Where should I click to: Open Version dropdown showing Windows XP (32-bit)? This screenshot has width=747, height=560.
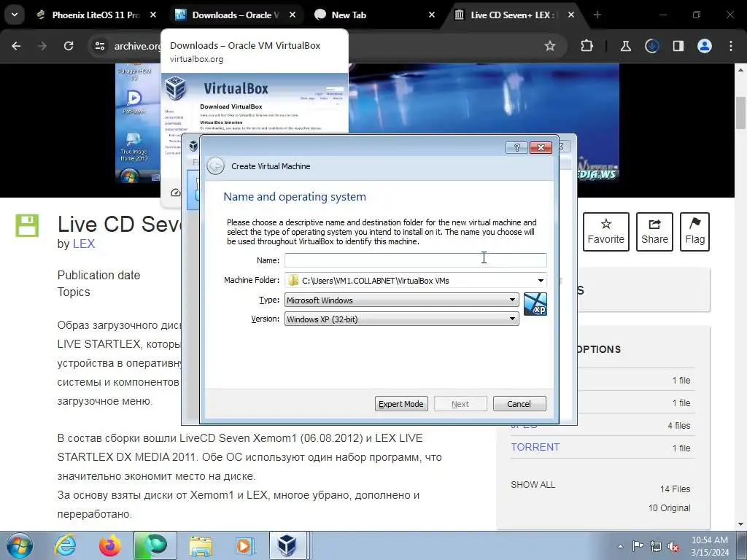402,319
